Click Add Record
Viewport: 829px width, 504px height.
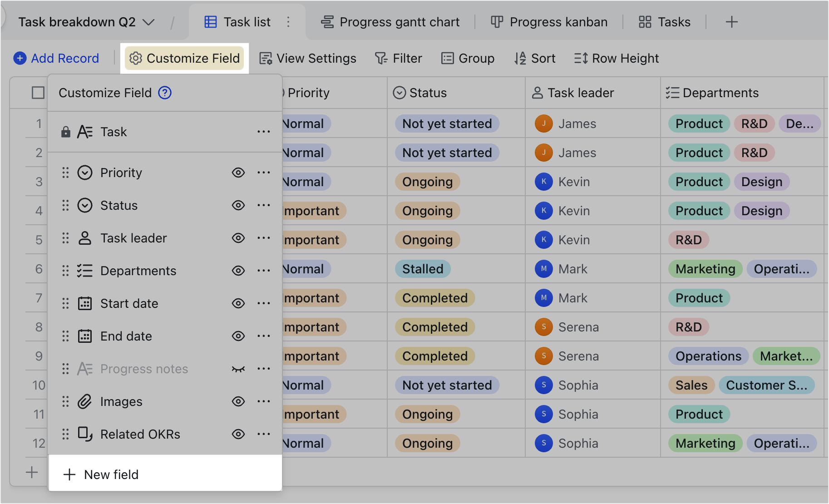coord(56,58)
